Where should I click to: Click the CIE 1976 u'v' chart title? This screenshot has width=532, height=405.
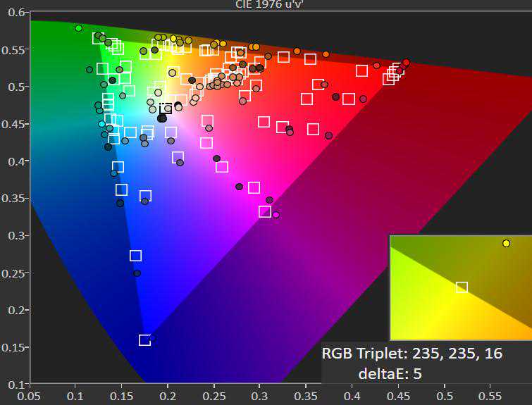pyautogui.click(x=266, y=4)
